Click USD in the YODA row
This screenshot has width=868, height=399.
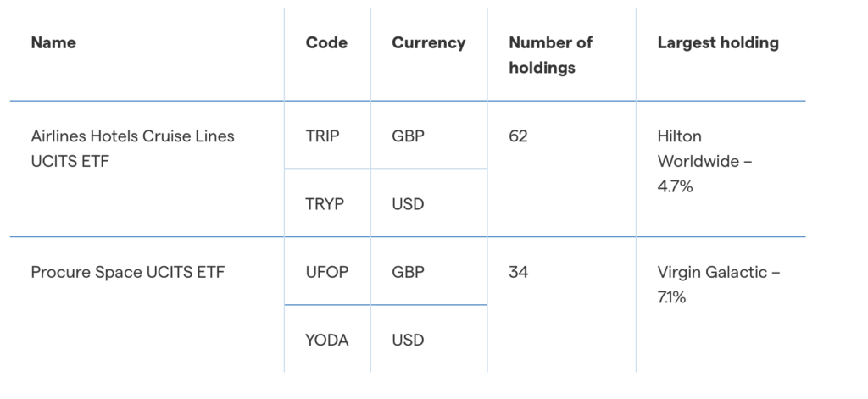coord(408,341)
